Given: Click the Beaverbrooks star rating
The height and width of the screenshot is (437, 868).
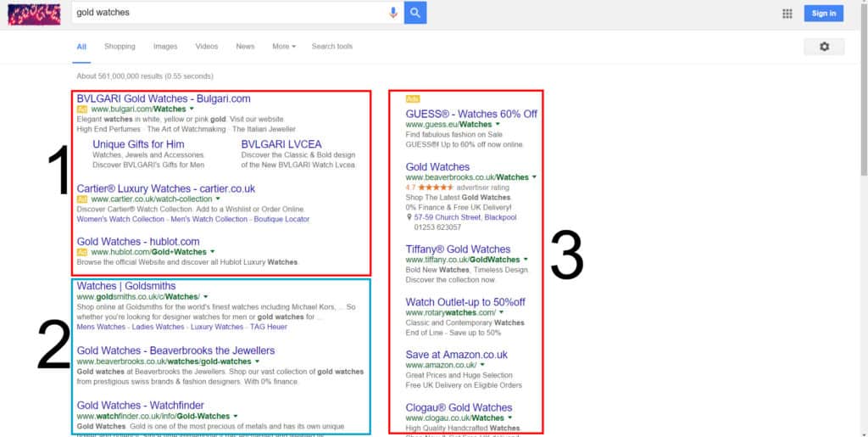Looking at the screenshot, I should (x=435, y=188).
